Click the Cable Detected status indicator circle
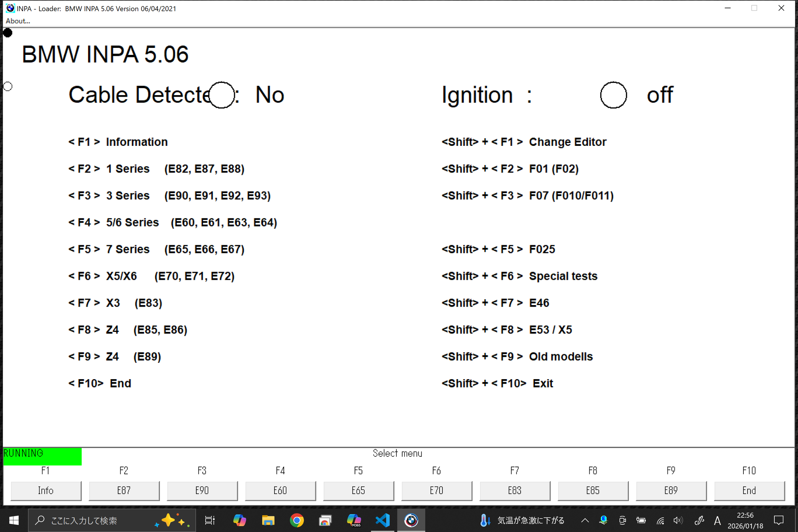798x532 pixels. (222, 95)
